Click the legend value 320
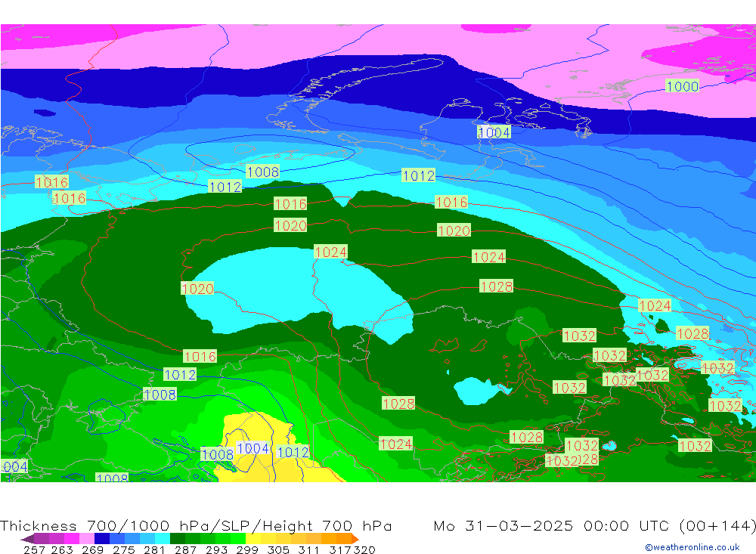Viewport: 756px width, 554px height. 364,549
